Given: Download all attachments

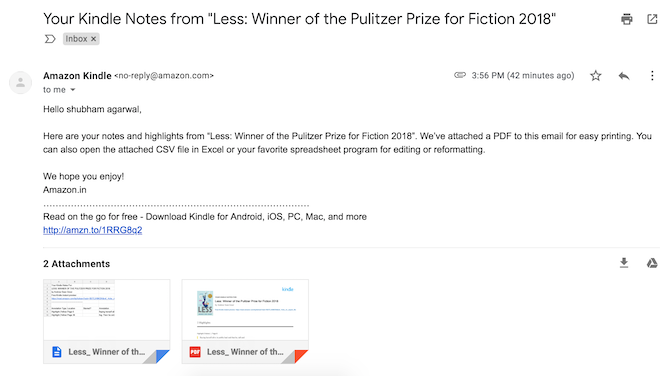Looking at the screenshot, I should (624, 263).
